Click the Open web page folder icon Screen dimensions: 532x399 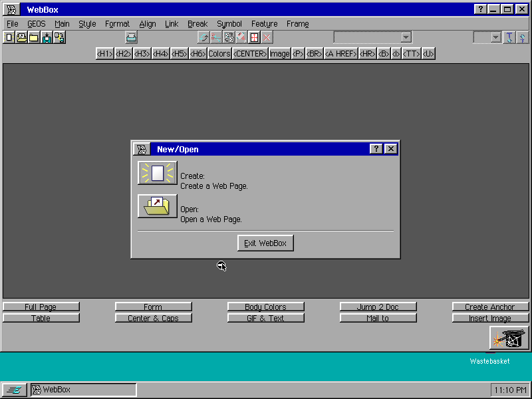158,206
